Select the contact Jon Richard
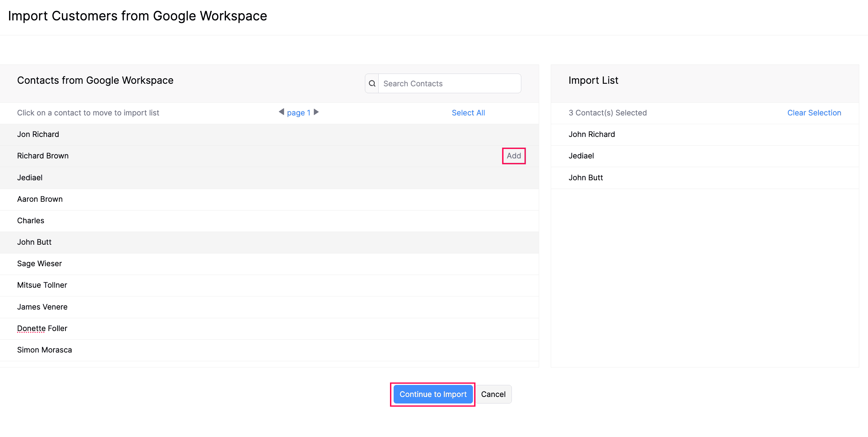This screenshot has height=437, width=868. pos(38,134)
